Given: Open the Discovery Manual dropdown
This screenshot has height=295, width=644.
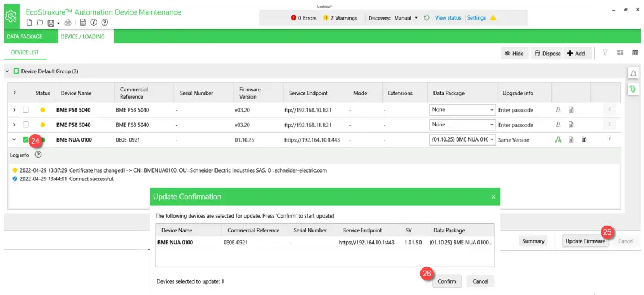Looking at the screenshot, I should click(x=416, y=18).
